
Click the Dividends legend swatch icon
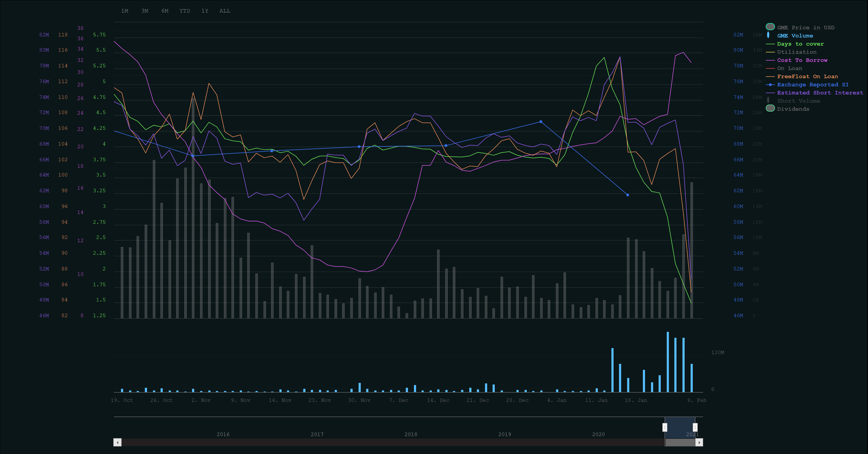[770, 108]
